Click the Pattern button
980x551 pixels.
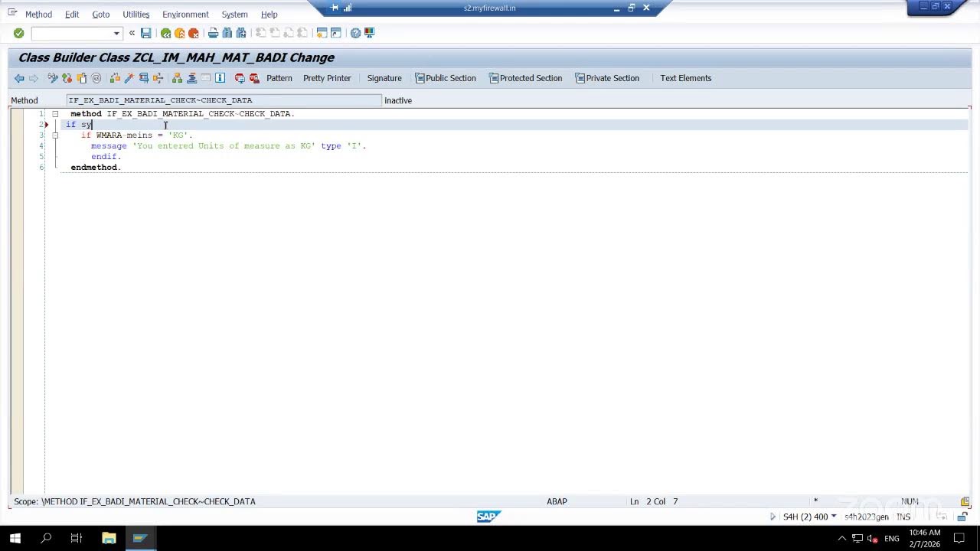click(x=279, y=78)
